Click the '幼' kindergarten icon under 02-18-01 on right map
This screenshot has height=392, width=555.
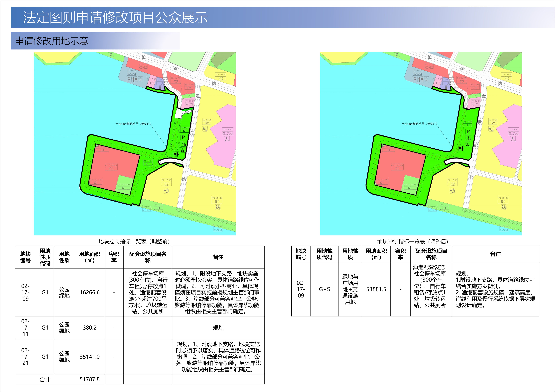click(x=491, y=129)
